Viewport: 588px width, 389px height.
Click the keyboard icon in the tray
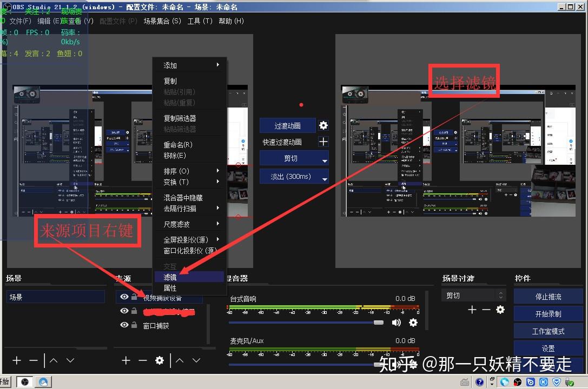click(x=465, y=383)
